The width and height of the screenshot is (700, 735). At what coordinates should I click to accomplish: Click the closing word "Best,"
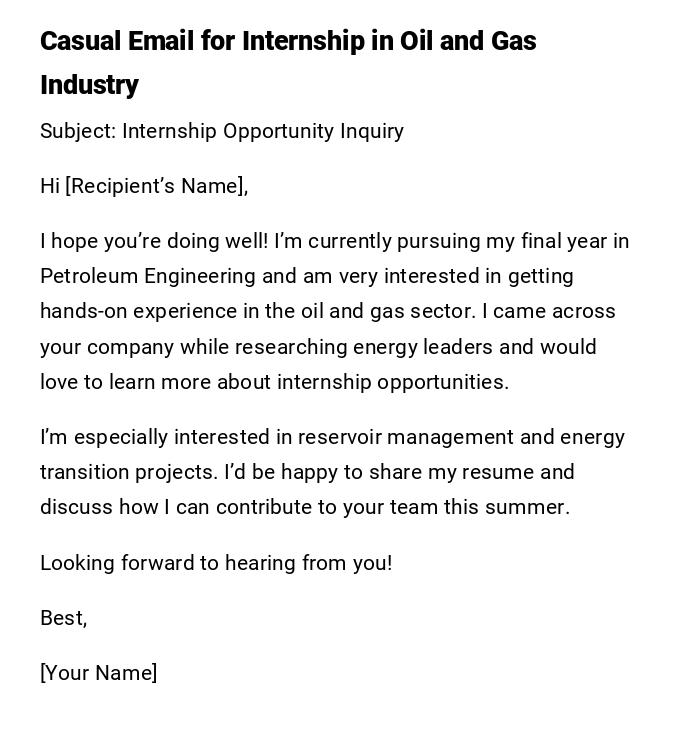coord(64,618)
